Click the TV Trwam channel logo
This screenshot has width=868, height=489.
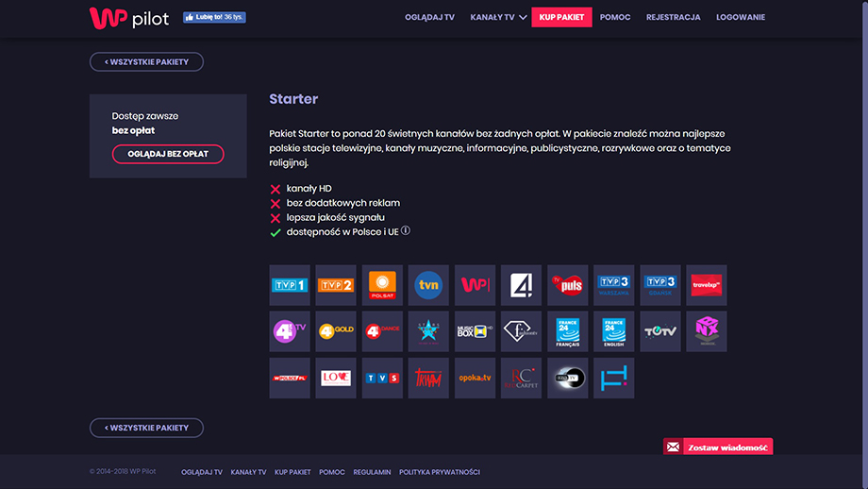(428, 378)
